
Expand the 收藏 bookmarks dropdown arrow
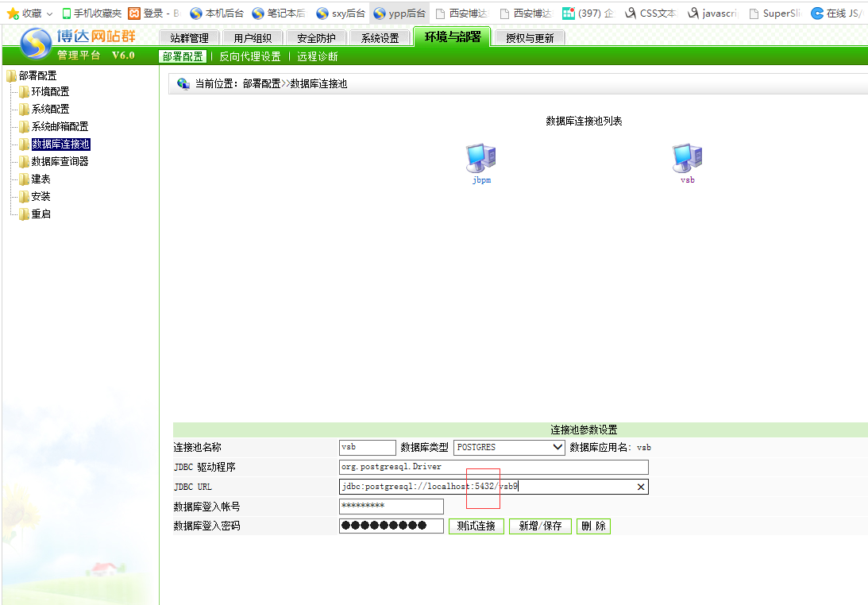[49, 13]
